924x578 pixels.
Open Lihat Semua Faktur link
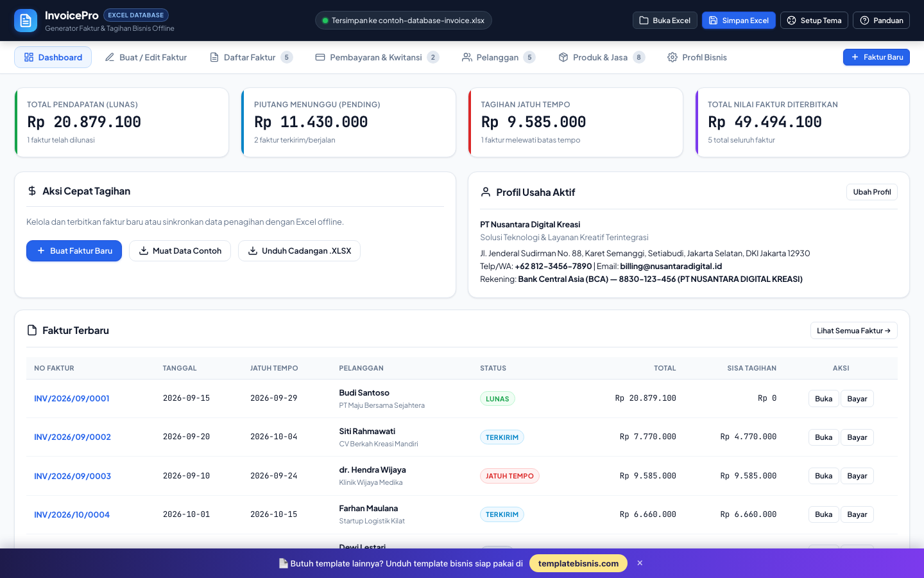(x=854, y=331)
